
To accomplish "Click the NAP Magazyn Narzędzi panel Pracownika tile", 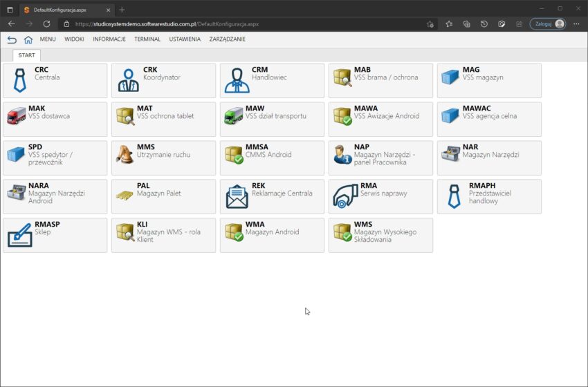I will coord(380,158).
